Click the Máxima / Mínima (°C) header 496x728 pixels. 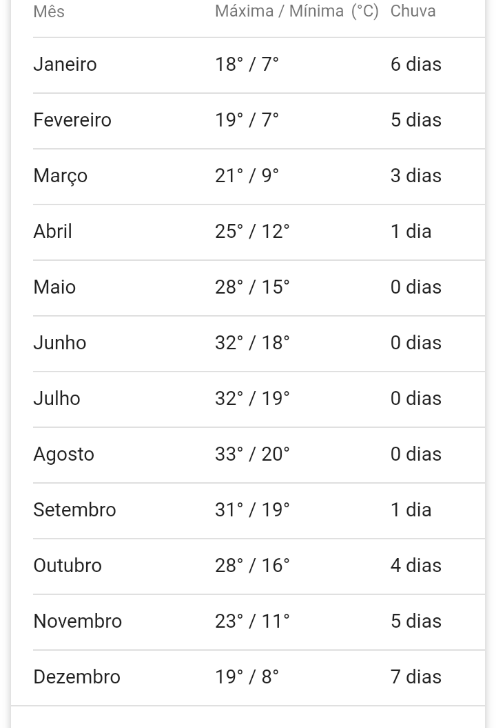297,11
